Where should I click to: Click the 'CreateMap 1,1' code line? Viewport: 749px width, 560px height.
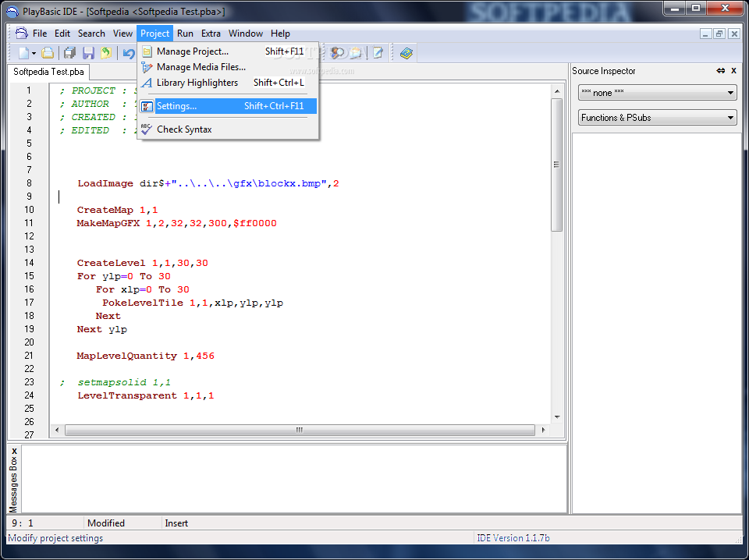(117, 210)
